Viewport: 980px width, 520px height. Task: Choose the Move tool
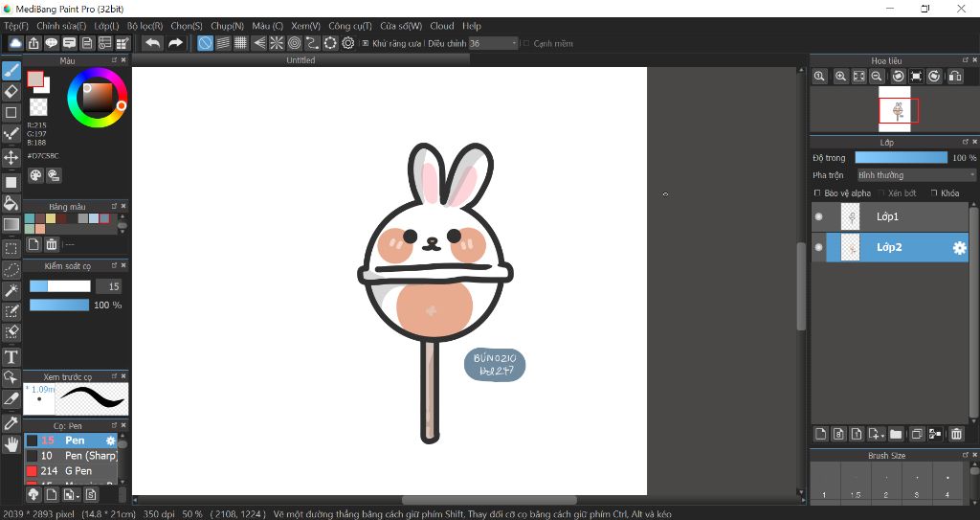point(11,157)
